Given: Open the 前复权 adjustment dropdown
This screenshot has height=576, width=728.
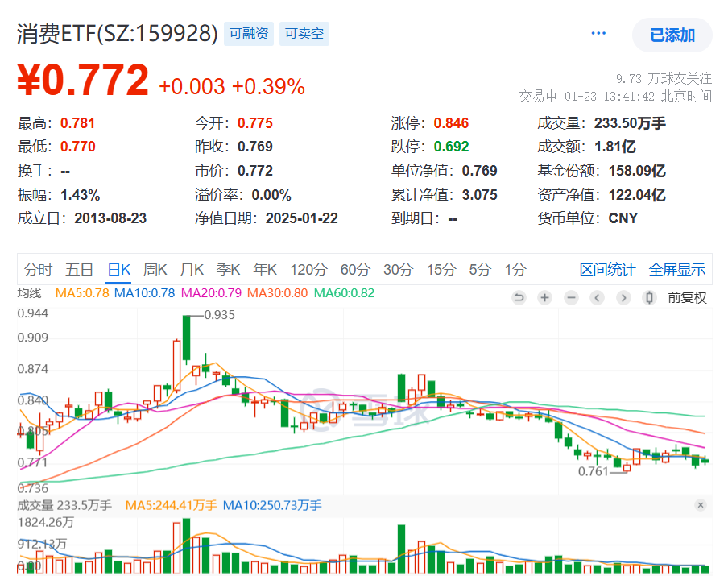Looking at the screenshot, I should coord(687,298).
